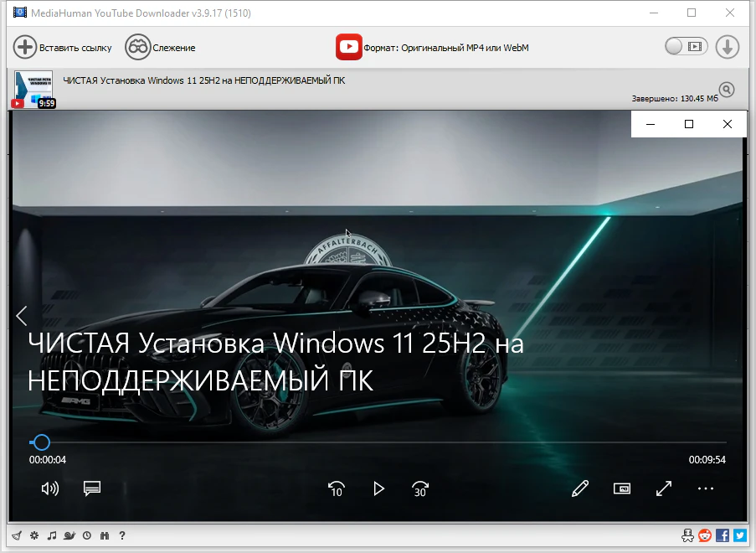Click the Twitter icon in bottom corner
Image resolution: width=756 pixels, height=553 pixels.
click(x=739, y=535)
